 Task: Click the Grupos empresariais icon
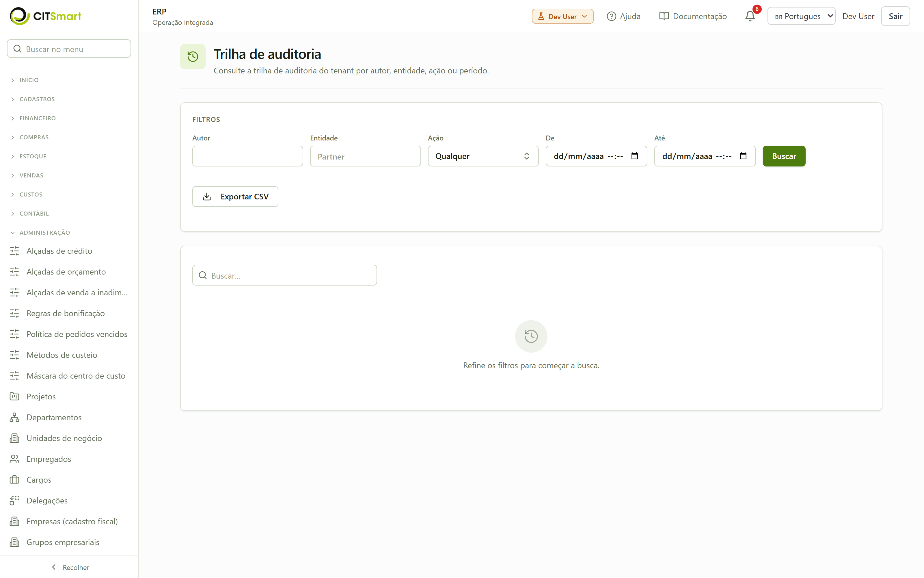point(14,542)
